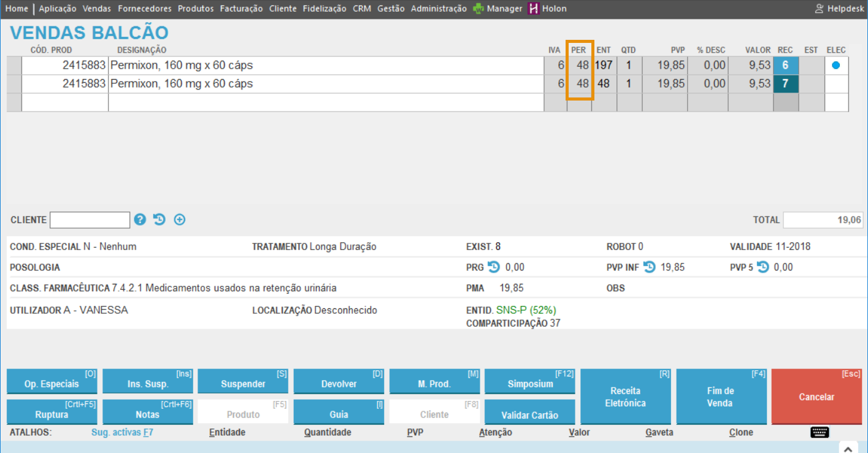Click the Receita Eletrónica button
The width and height of the screenshot is (868, 453).
(625, 397)
